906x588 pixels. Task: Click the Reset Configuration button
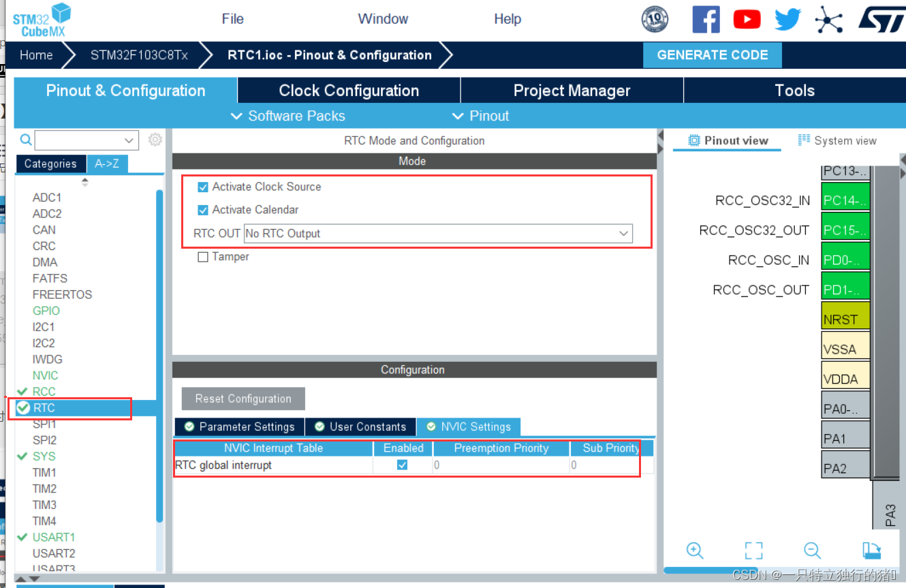[x=243, y=399]
